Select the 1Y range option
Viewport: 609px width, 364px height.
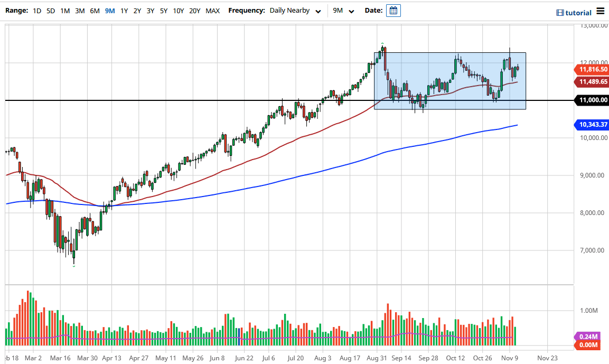click(124, 11)
